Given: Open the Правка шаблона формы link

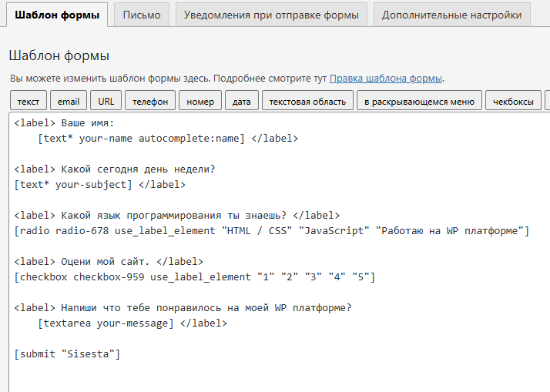Looking at the screenshot, I should 386,79.
